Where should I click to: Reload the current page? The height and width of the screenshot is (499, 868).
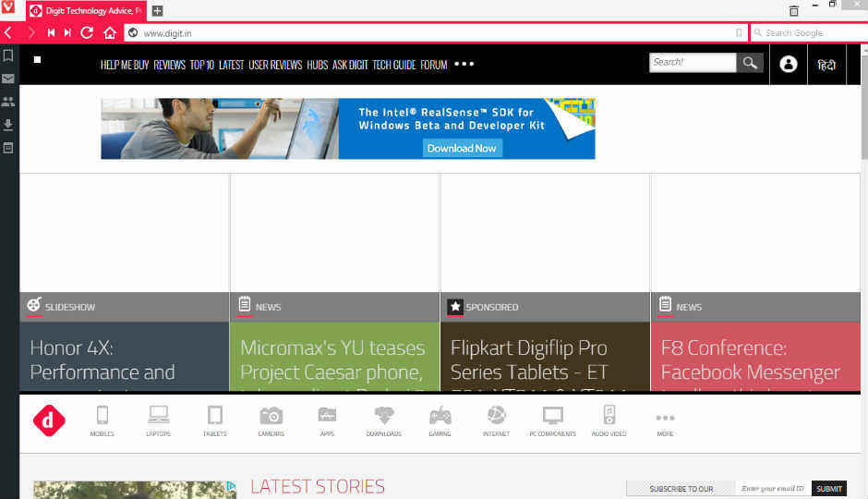(87, 32)
